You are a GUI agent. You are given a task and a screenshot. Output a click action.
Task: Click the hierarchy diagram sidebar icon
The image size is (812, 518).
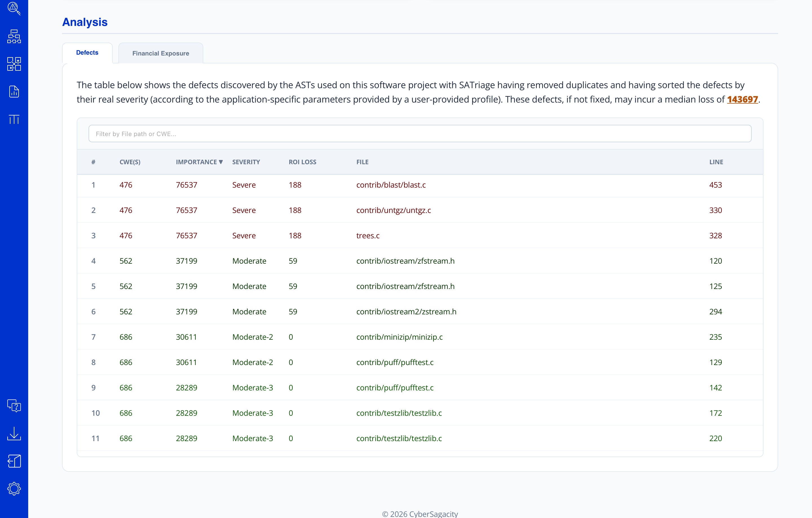(14, 36)
